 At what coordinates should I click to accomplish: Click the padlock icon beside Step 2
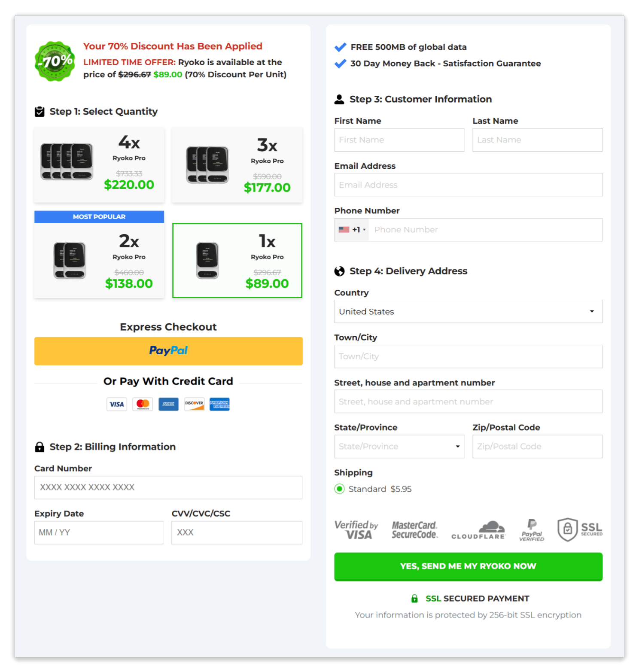pos(40,447)
